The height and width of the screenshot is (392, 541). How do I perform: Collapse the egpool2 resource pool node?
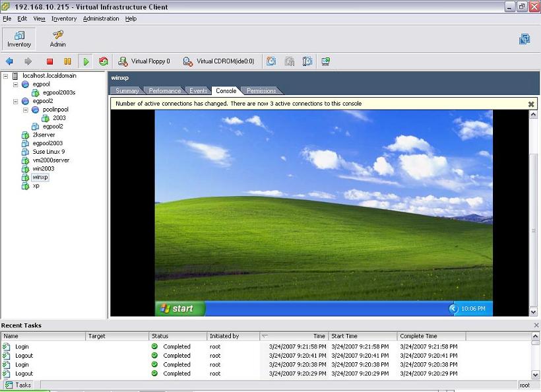(16, 101)
